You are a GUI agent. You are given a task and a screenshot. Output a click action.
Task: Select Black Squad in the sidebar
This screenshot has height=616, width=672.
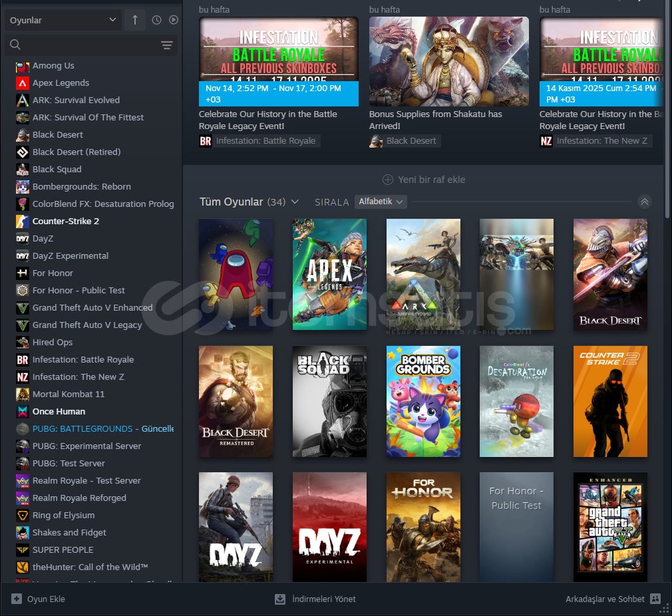click(57, 169)
